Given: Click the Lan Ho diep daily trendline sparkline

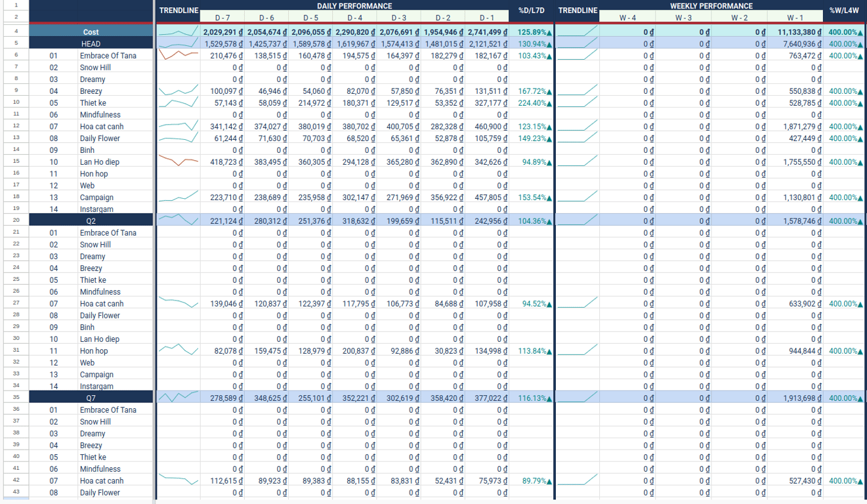Looking at the screenshot, I should pyautogui.click(x=178, y=161).
